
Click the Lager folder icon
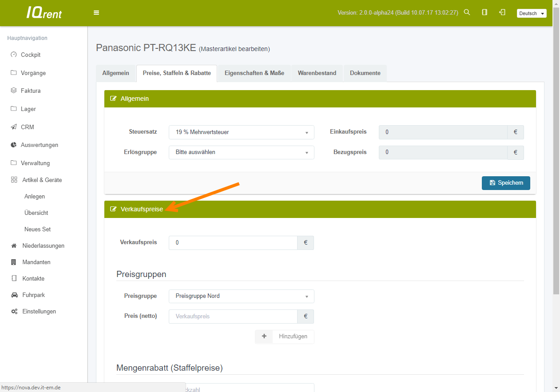coord(14,109)
